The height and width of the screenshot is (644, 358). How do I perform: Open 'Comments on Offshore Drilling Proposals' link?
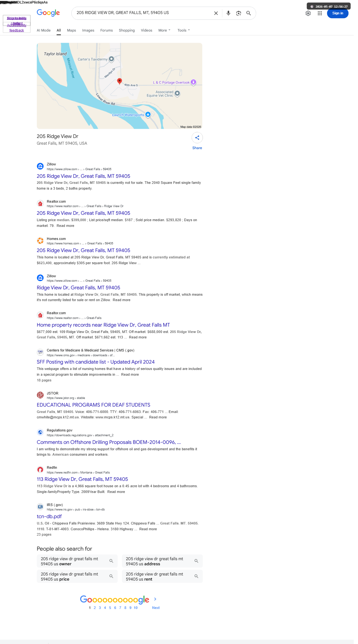109,442
